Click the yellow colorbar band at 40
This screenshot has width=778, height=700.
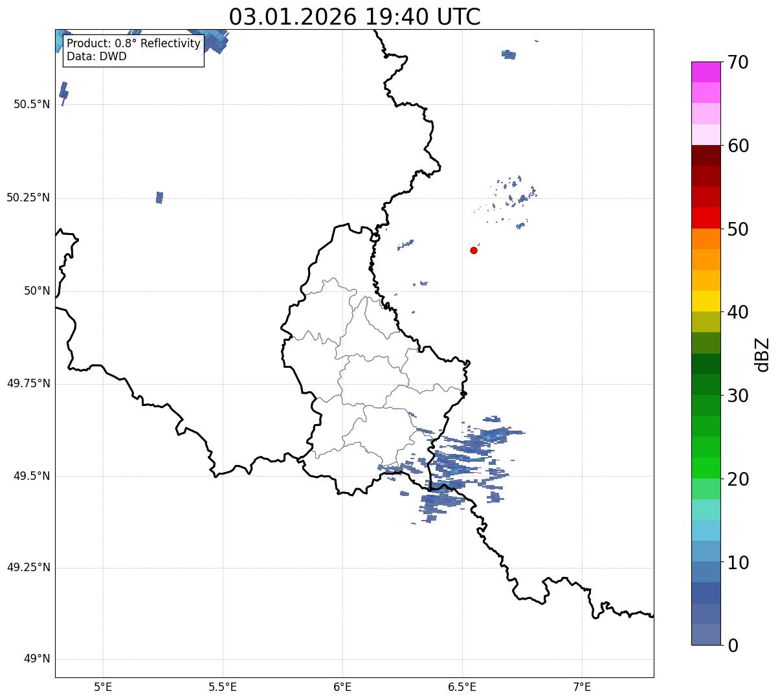[706, 301]
